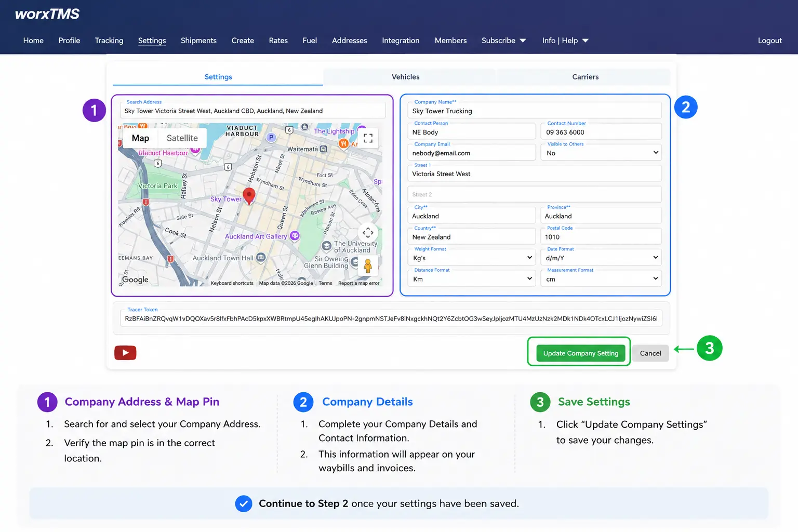Click the Company Name field
The image size is (798, 532).
pyautogui.click(x=535, y=111)
